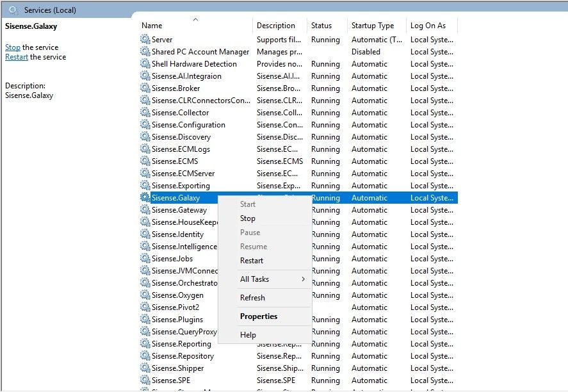Screen dimensions: 568x392
Task: Open Help from the context menu
Action: (x=248, y=335)
